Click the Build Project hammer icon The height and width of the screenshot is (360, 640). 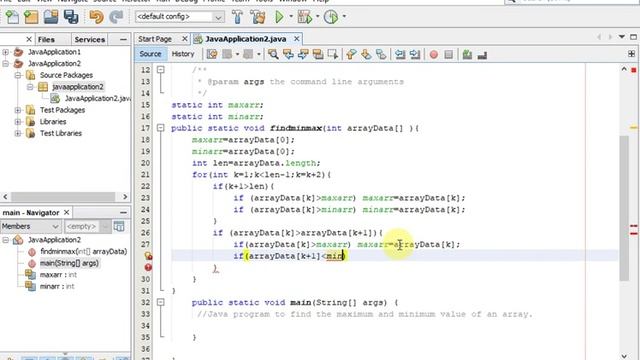[x=237, y=17]
